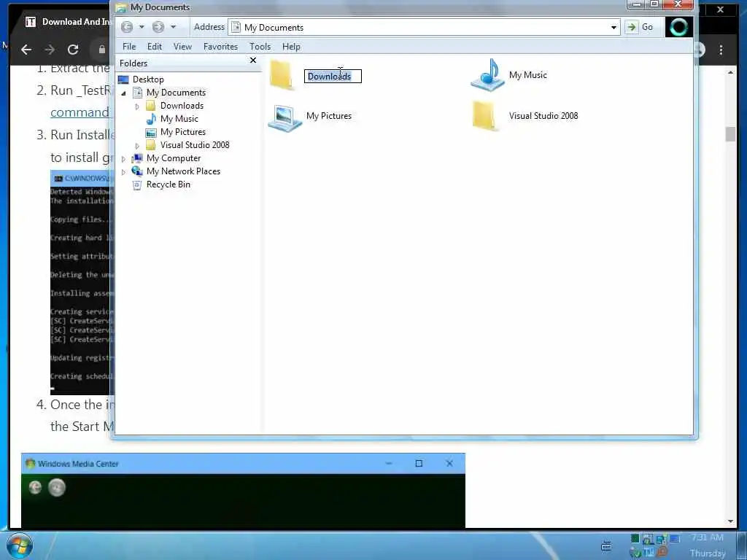Viewport: 747px width, 560px height.
Task: Expand the My Computer tree node
Action: pos(123,158)
